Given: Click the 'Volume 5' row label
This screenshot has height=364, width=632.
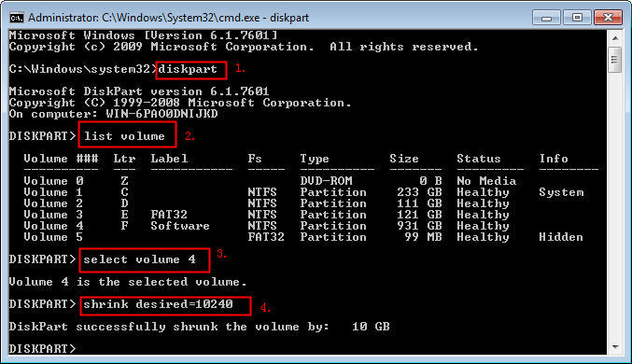Looking at the screenshot, I should click(x=53, y=237).
